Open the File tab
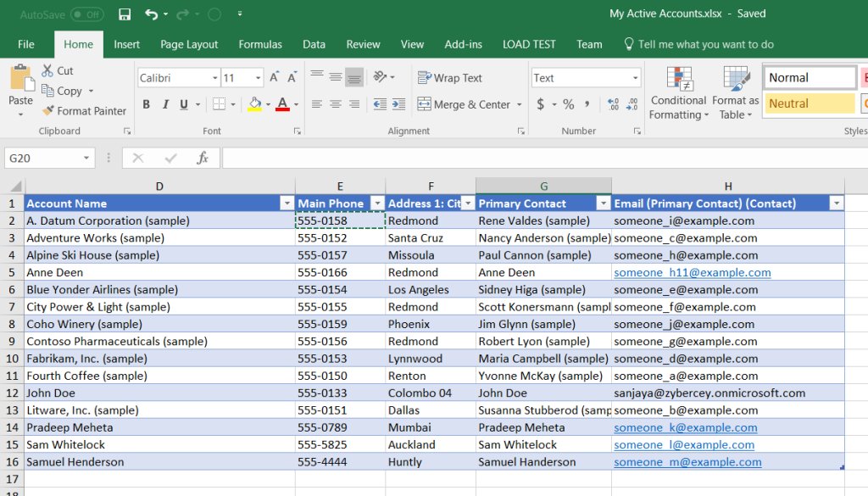This screenshot has width=868, height=496. tap(26, 44)
